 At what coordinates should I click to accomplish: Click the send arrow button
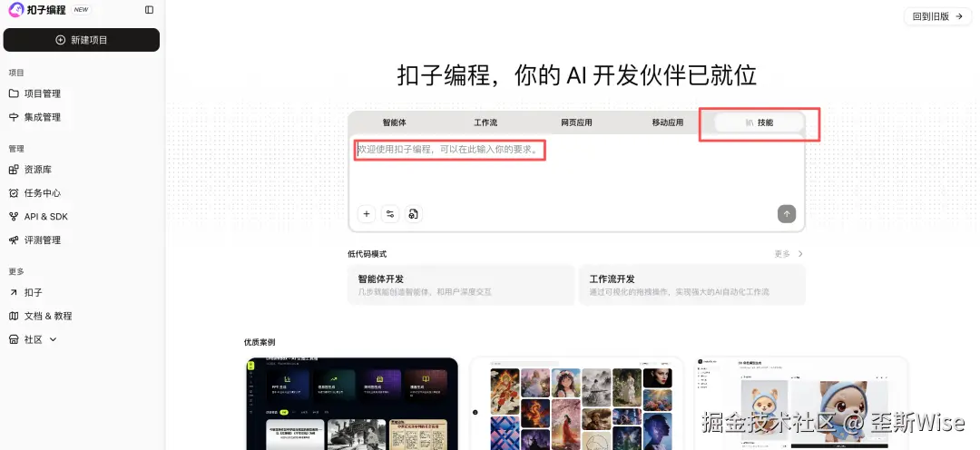click(x=787, y=214)
